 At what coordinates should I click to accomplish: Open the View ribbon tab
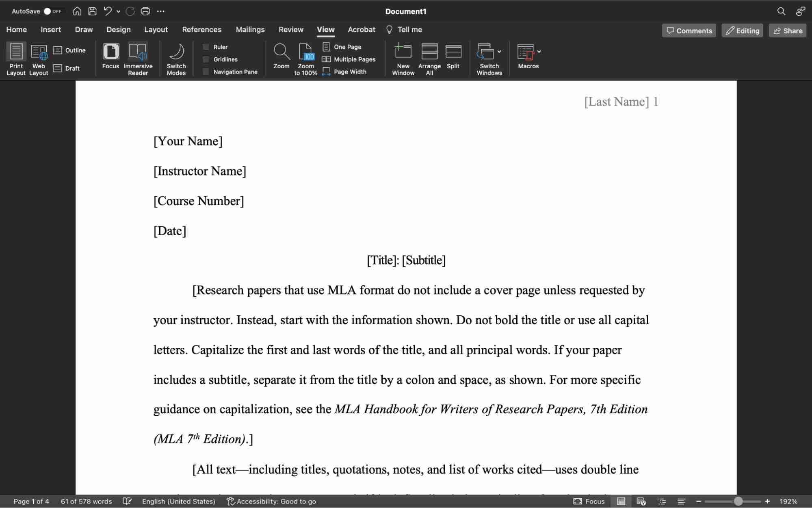(x=326, y=29)
